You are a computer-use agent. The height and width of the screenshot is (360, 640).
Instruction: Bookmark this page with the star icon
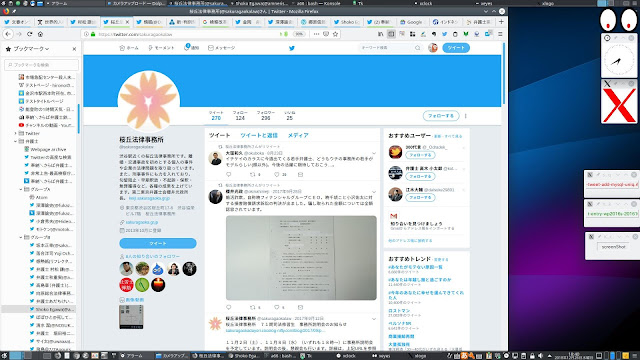click(x=336, y=34)
